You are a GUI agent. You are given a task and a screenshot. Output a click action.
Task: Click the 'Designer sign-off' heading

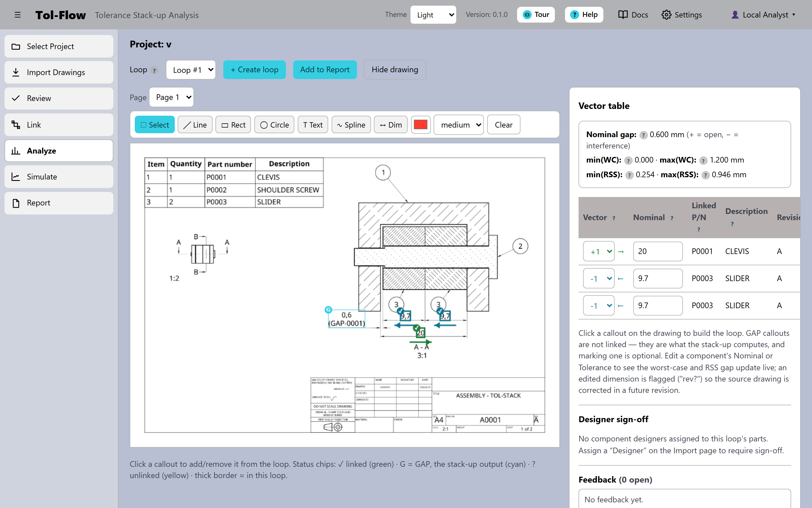(613, 419)
